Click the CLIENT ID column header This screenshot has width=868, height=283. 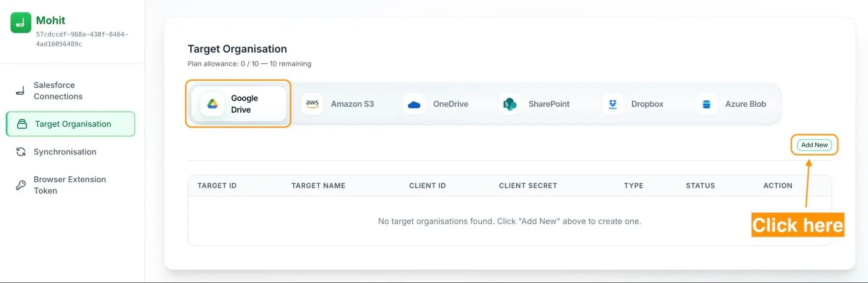tap(427, 186)
